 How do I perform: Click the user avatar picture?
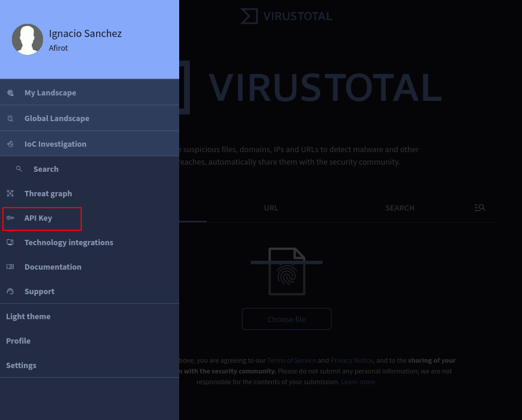[27, 39]
